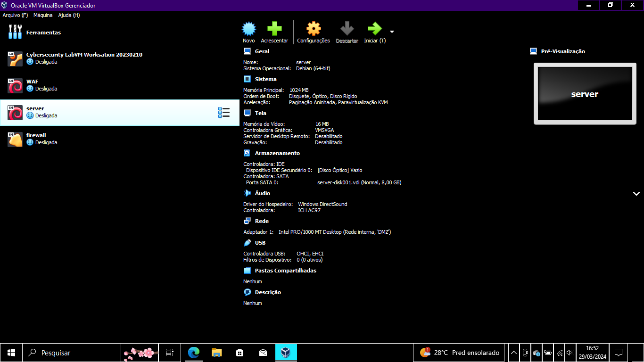Open the Mail app from taskbar

coord(263,353)
